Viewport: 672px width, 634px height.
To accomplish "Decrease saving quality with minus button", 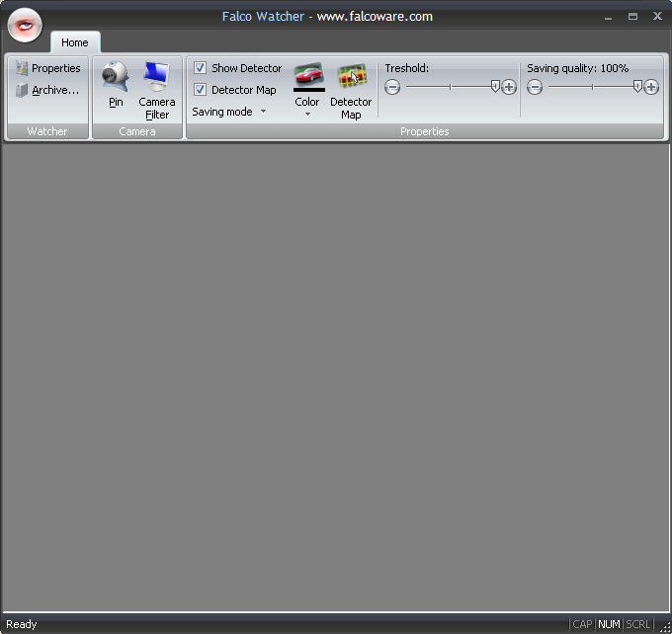I will pyautogui.click(x=535, y=87).
